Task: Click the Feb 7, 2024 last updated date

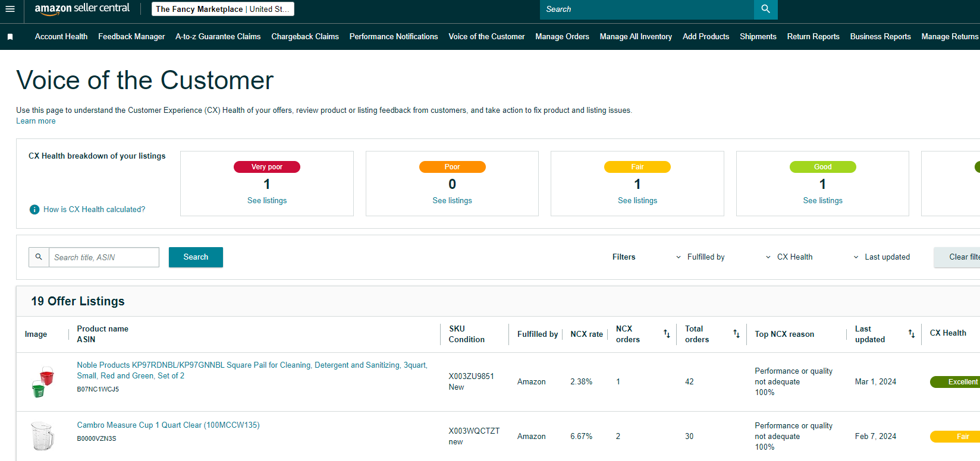Action: tap(875, 437)
